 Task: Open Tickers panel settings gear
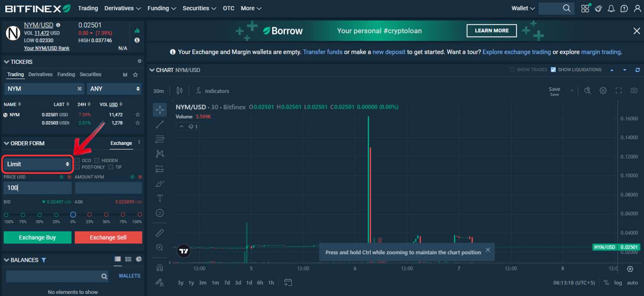coord(140,61)
